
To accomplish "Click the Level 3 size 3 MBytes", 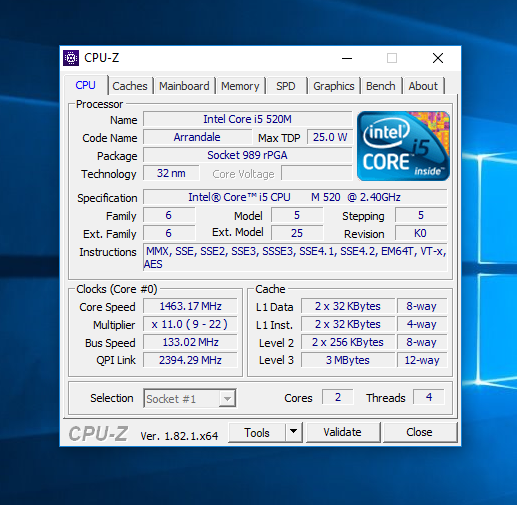I will click(348, 360).
